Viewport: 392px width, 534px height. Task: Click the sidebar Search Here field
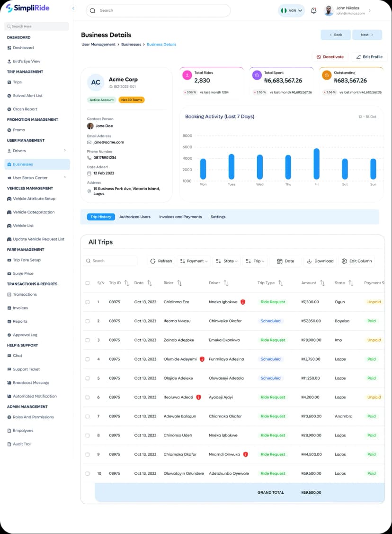pos(37,26)
